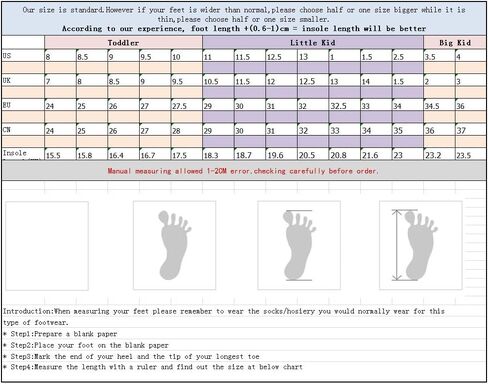Click the plain foot silhouette image

pyautogui.click(x=174, y=245)
